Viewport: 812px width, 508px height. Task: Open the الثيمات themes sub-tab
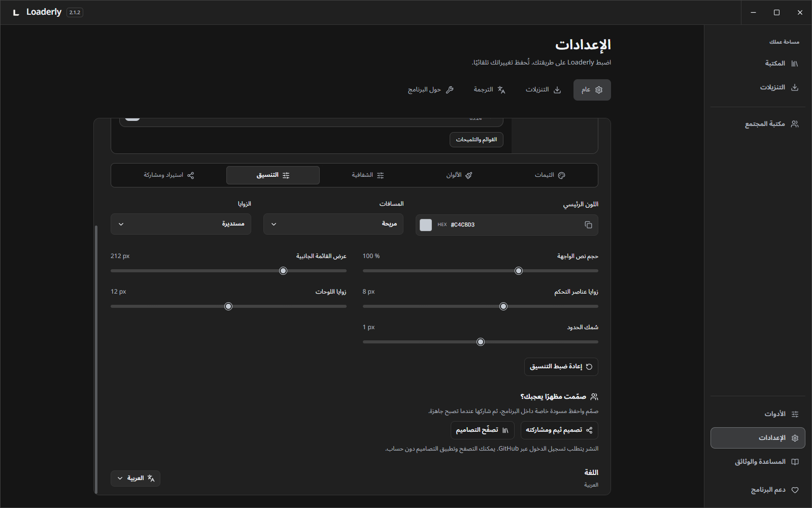coord(550,175)
